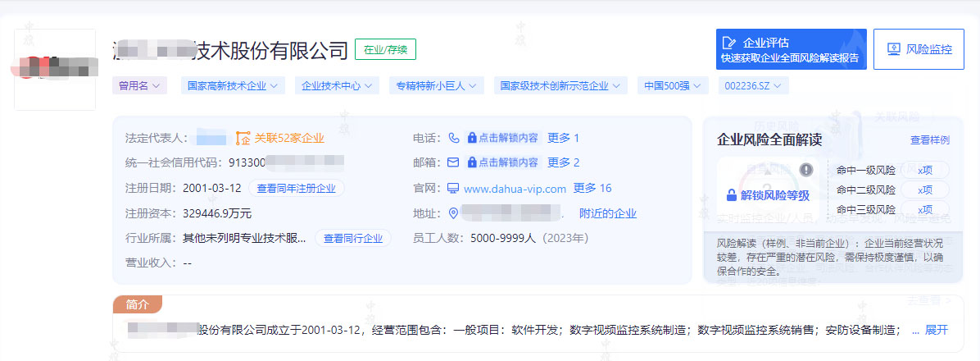This screenshot has height=361, width=980.
Task: Open the www.dahua-vip.com website link
Action: [x=515, y=189]
